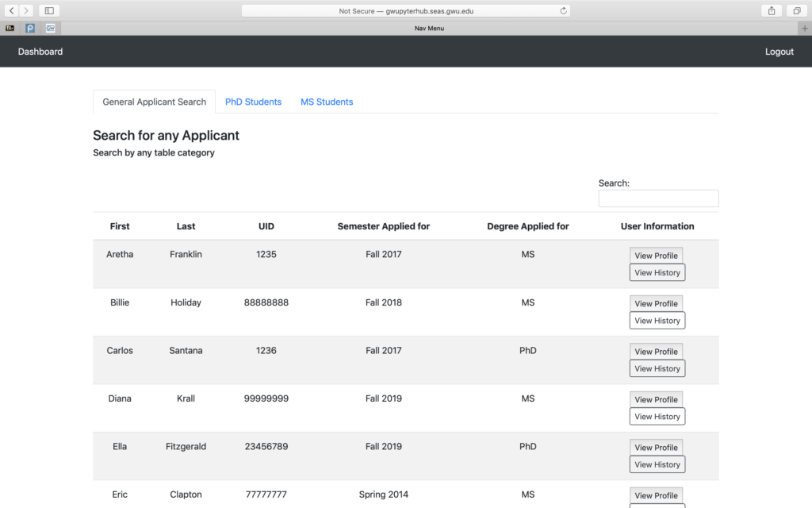This screenshot has height=508, width=812.
Task: Click the Safari back arrow
Action: [12, 11]
